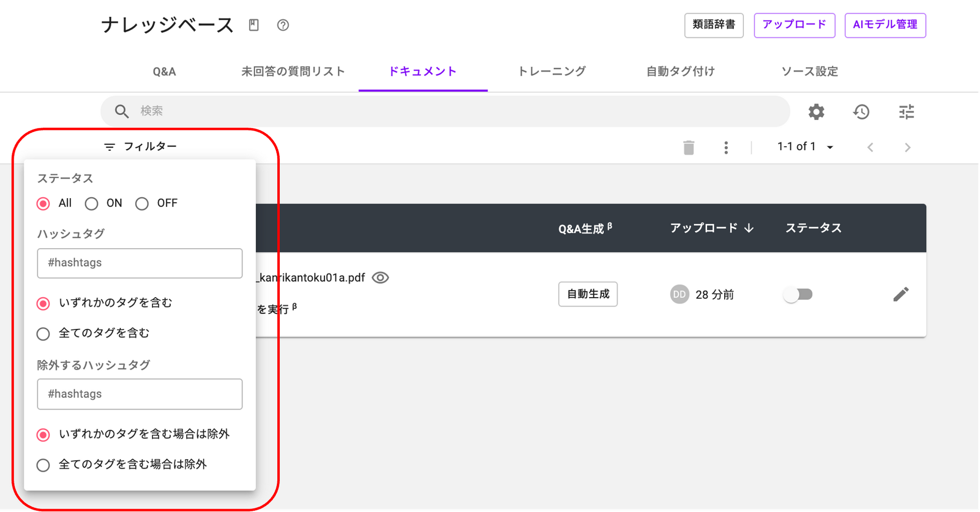Sort by アップロード column header
This screenshot has height=512, width=980.
711,228
